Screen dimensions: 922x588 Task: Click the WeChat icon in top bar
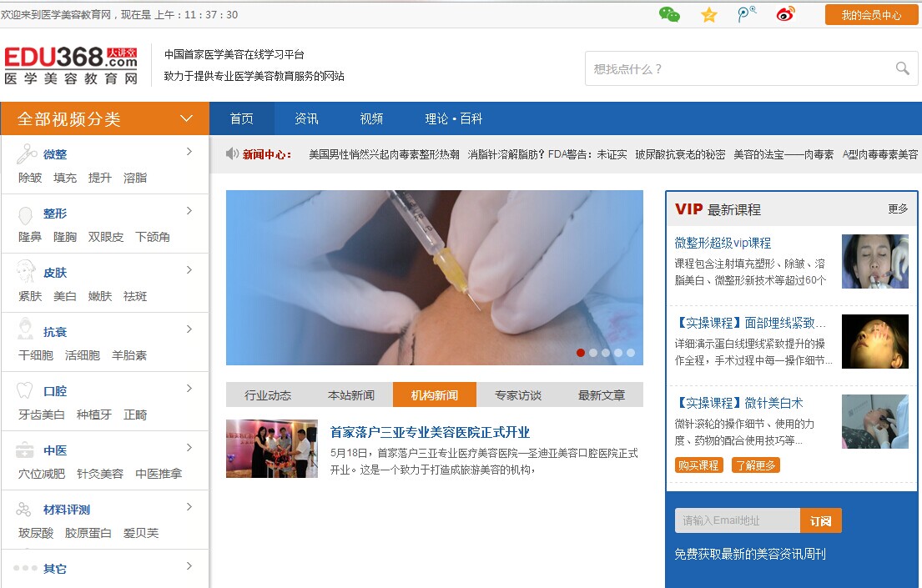669,14
